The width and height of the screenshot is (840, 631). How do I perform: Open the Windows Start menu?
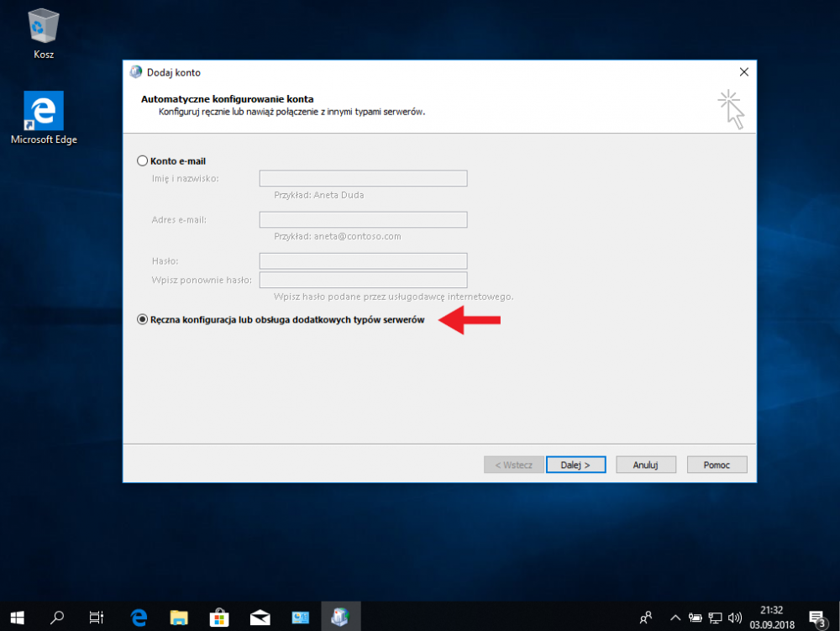pyautogui.click(x=17, y=618)
